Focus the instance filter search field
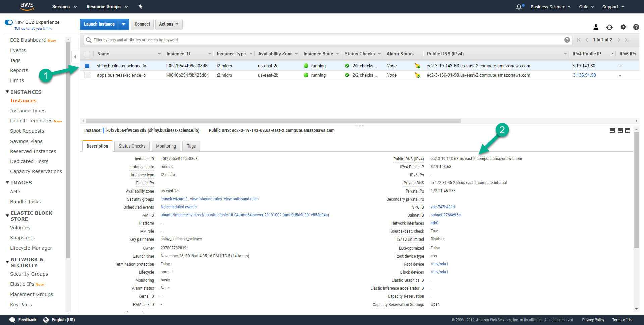Viewport: 644px width, 325px height. point(327,40)
